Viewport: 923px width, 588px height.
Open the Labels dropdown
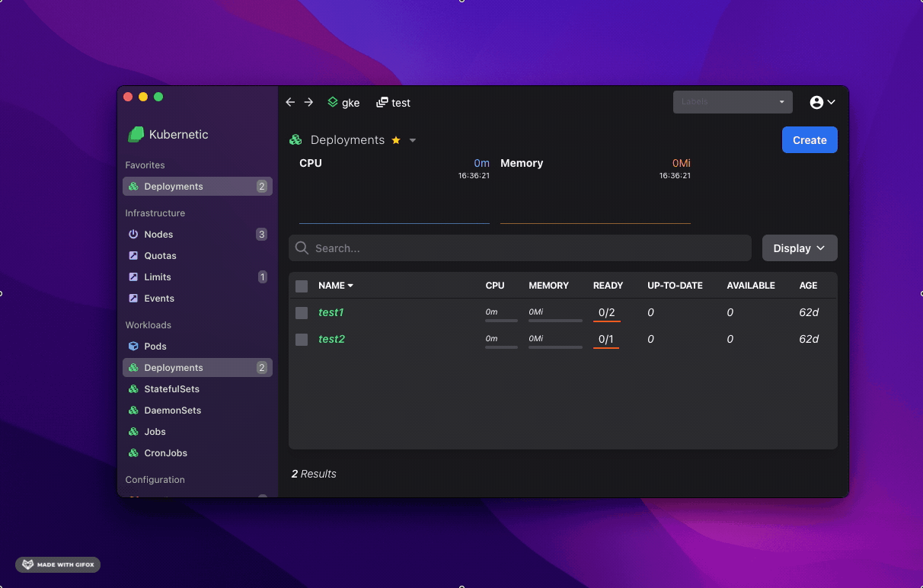(732, 102)
